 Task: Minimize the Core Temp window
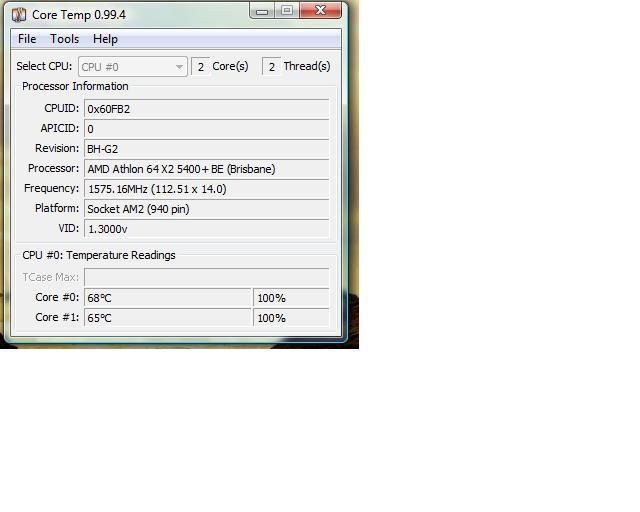tap(262, 11)
